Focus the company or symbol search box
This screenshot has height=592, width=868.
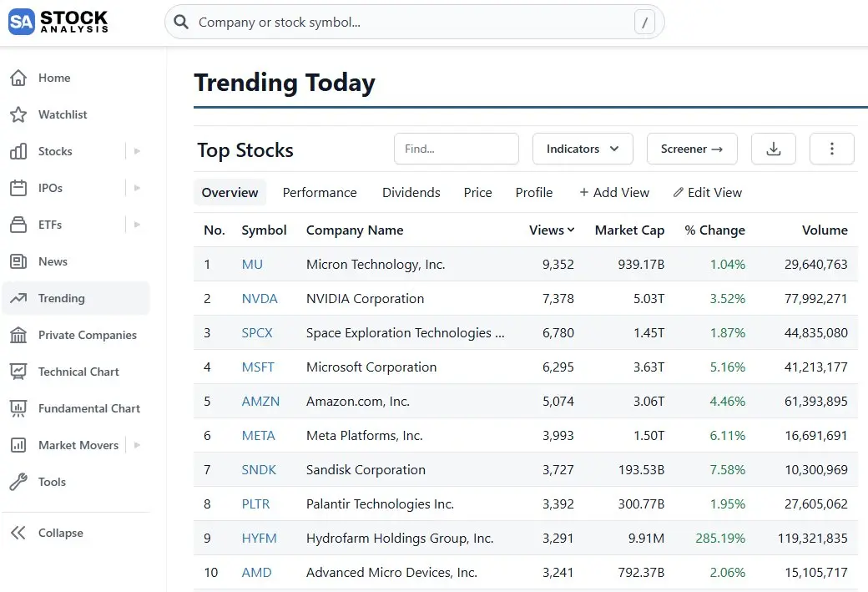(x=414, y=23)
